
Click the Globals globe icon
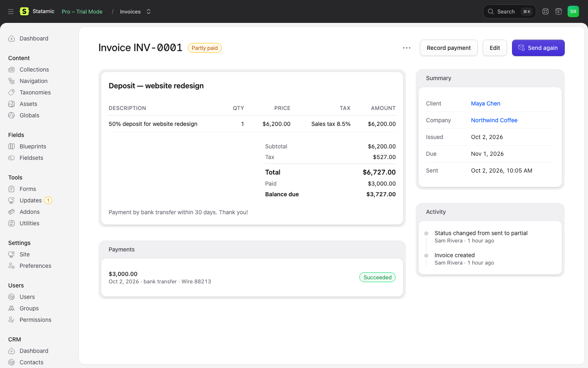(x=11, y=115)
